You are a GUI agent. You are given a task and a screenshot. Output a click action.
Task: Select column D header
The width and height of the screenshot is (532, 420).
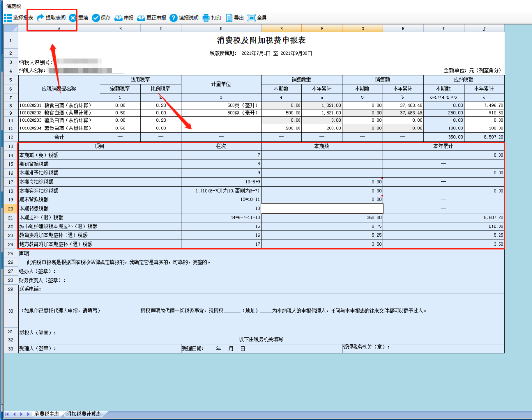click(221, 29)
